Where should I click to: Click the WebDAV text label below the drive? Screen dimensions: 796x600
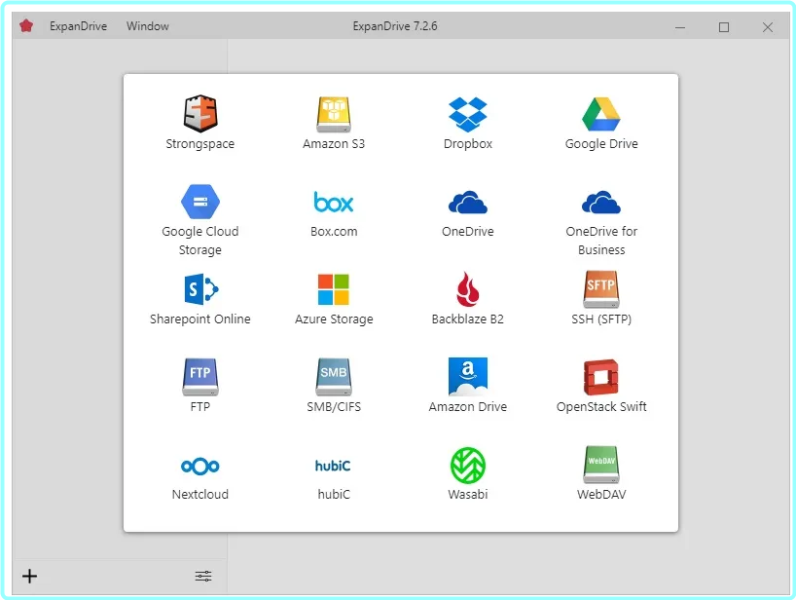601,494
